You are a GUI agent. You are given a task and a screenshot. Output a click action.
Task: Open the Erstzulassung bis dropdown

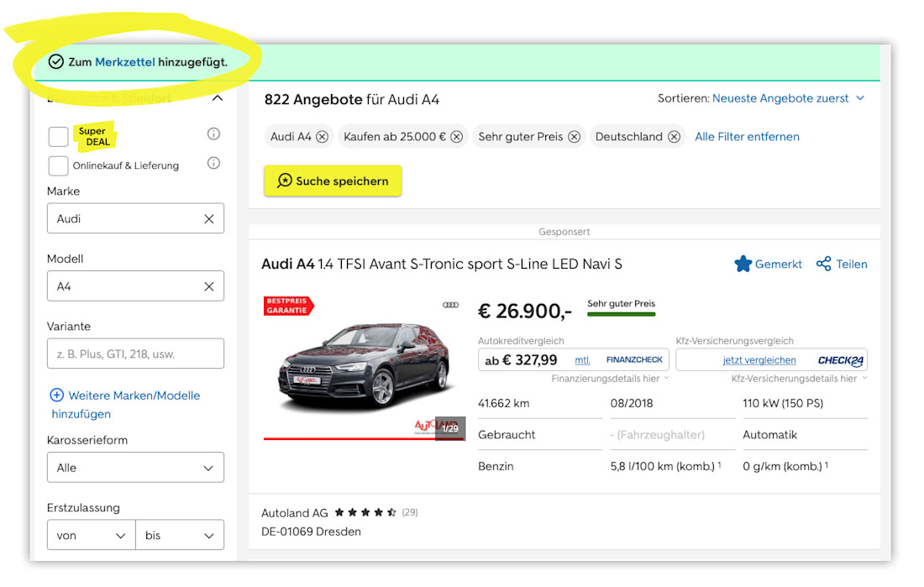coord(180,535)
